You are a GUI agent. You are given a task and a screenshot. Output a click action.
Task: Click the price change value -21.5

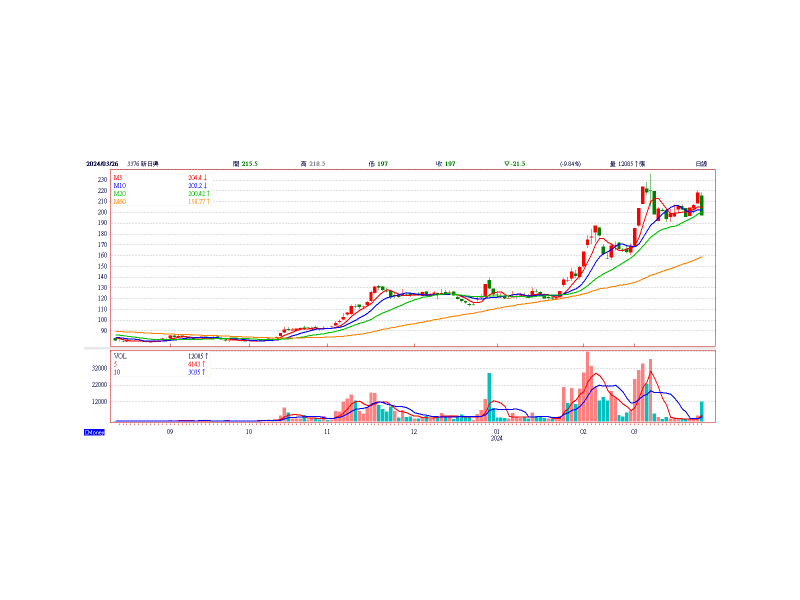coord(515,163)
